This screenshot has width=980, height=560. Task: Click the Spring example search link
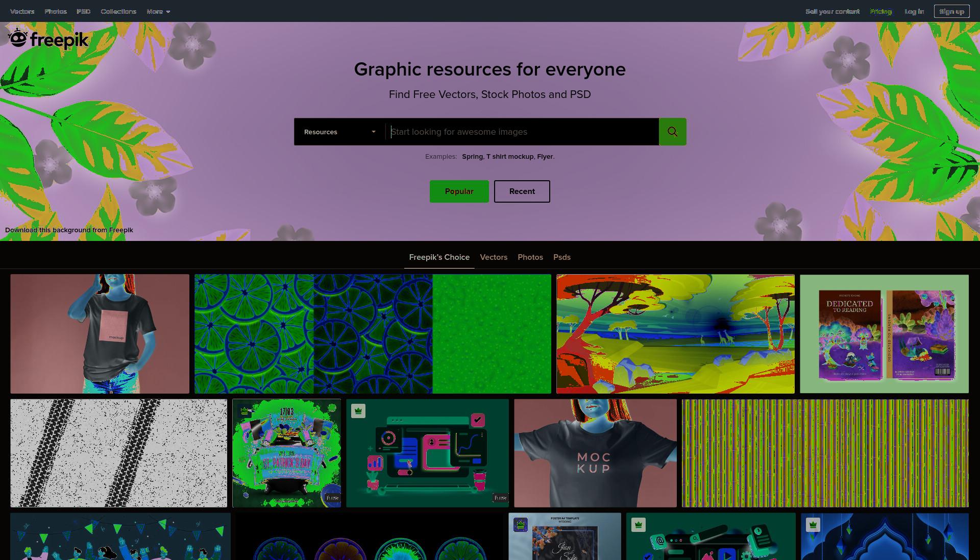click(472, 157)
